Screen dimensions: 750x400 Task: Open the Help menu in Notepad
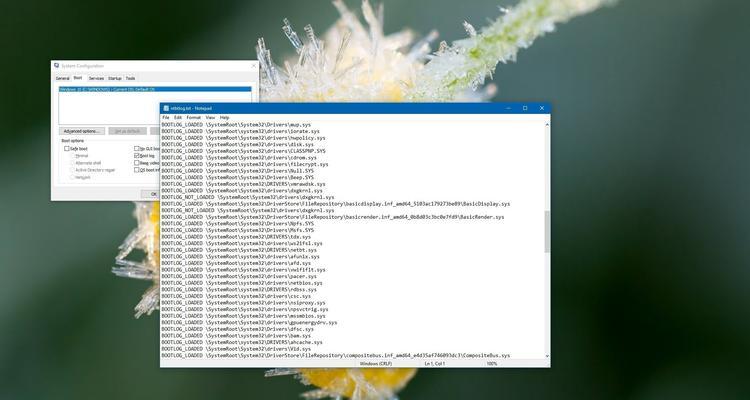224,117
